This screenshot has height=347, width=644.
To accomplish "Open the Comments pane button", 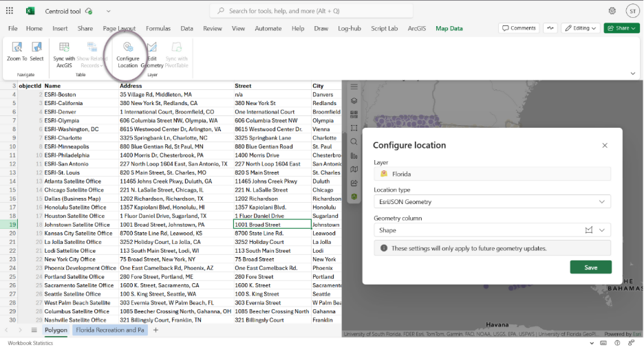I will tap(519, 28).
